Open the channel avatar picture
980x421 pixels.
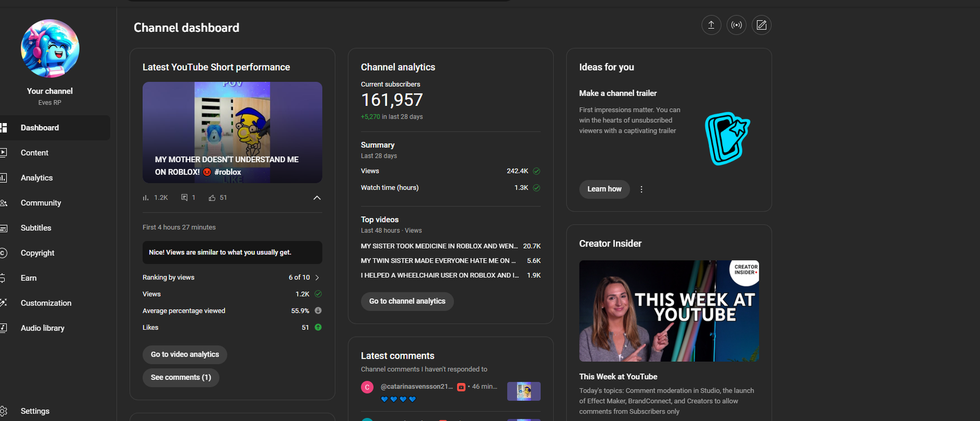50,49
